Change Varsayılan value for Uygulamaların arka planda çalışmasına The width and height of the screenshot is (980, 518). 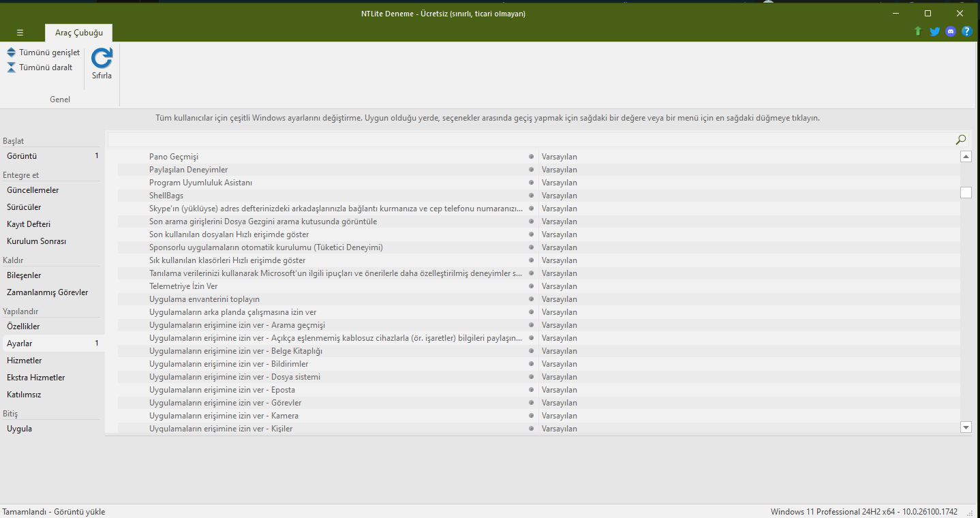tap(560, 312)
